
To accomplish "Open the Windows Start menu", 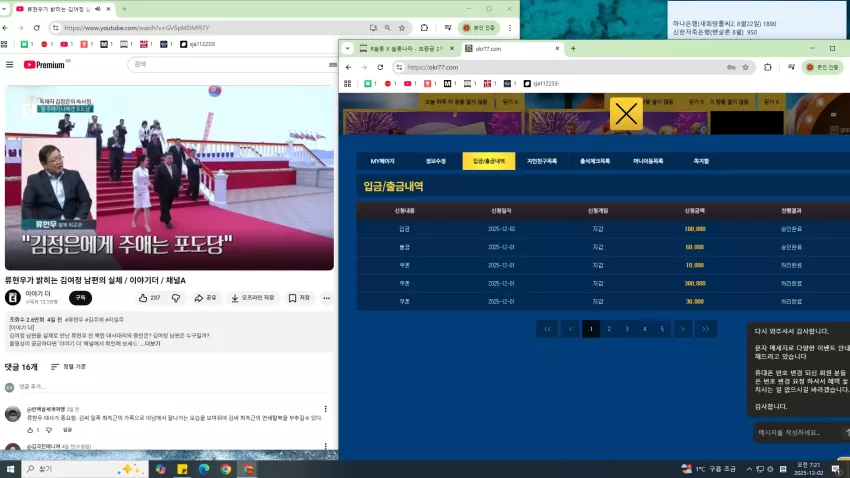I will [10, 469].
